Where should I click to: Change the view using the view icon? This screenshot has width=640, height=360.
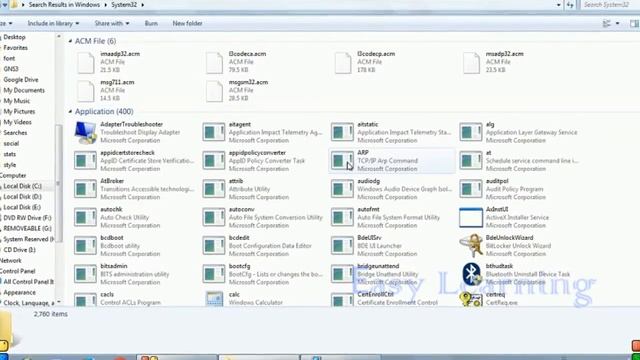coord(607,24)
